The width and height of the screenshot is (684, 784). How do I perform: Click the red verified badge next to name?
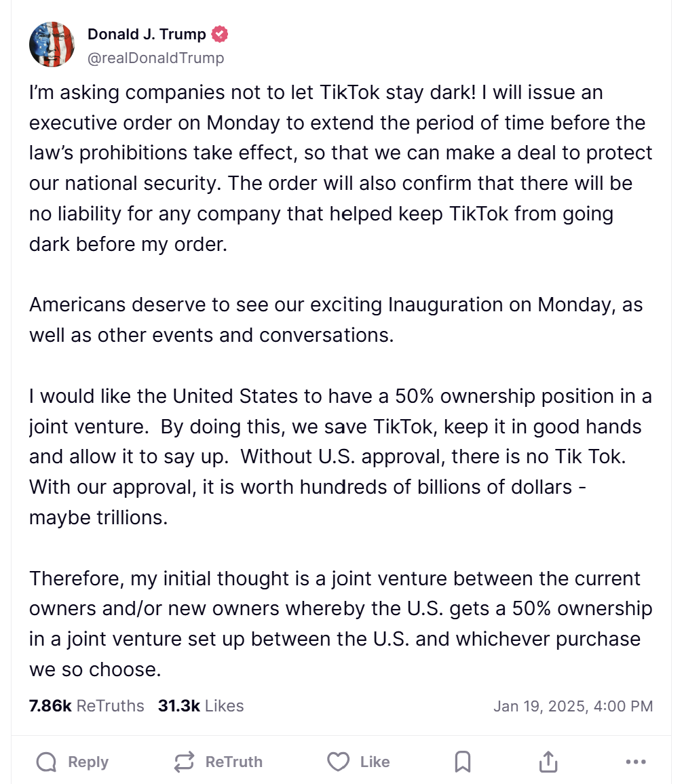click(220, 34)
